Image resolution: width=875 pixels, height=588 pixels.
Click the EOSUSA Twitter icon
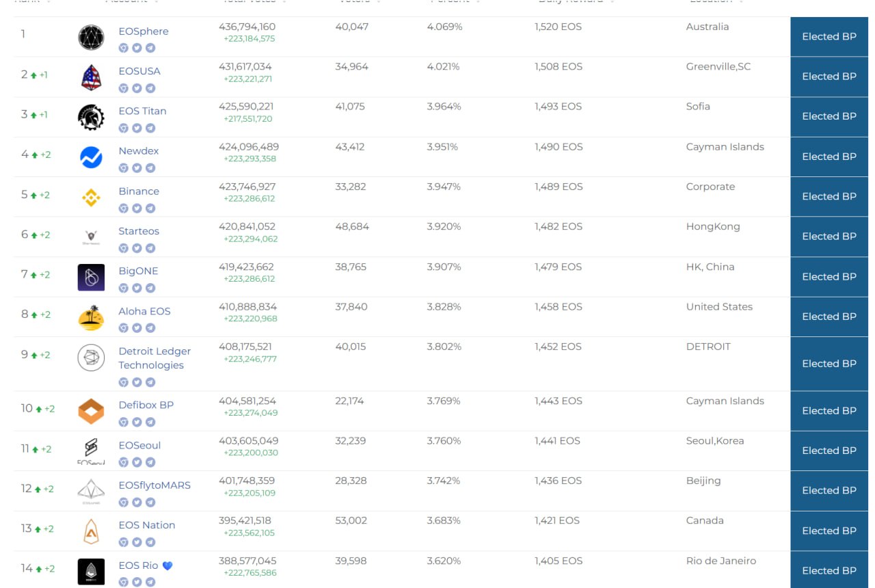137,88
